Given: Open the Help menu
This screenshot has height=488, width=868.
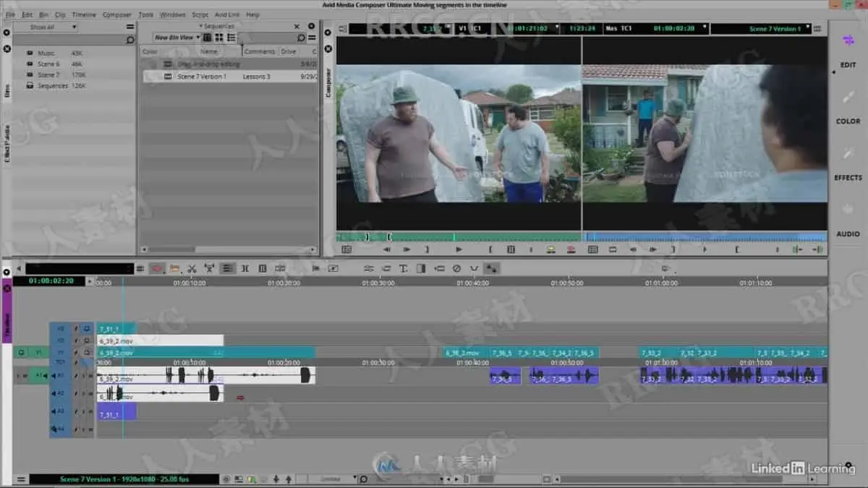Looking at the screenshot, I should (x=252, y=14).
